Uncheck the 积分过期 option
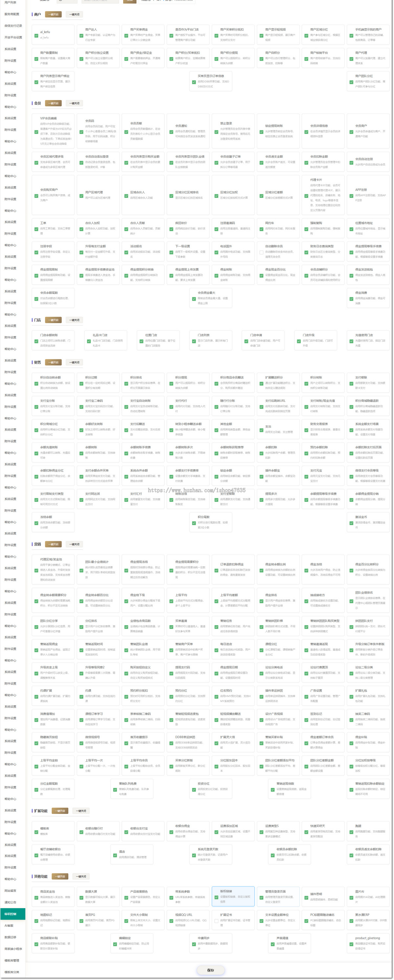The height and width of the screenshot is (980, 394). pyautogui.click(x=81, y=383)
